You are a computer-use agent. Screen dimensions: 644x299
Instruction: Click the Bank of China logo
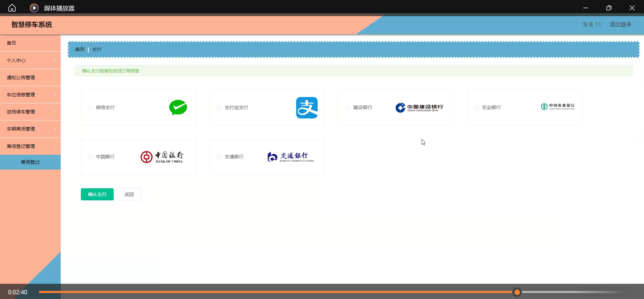pyautogui.click(x=162, y=157)
